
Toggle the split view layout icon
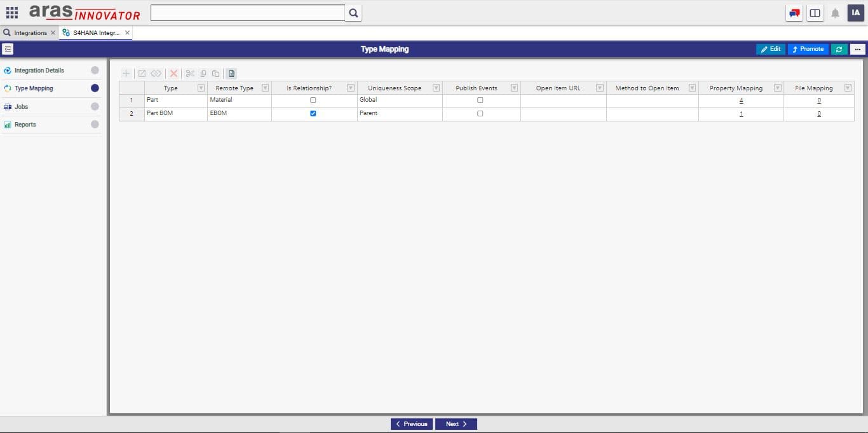815,13
